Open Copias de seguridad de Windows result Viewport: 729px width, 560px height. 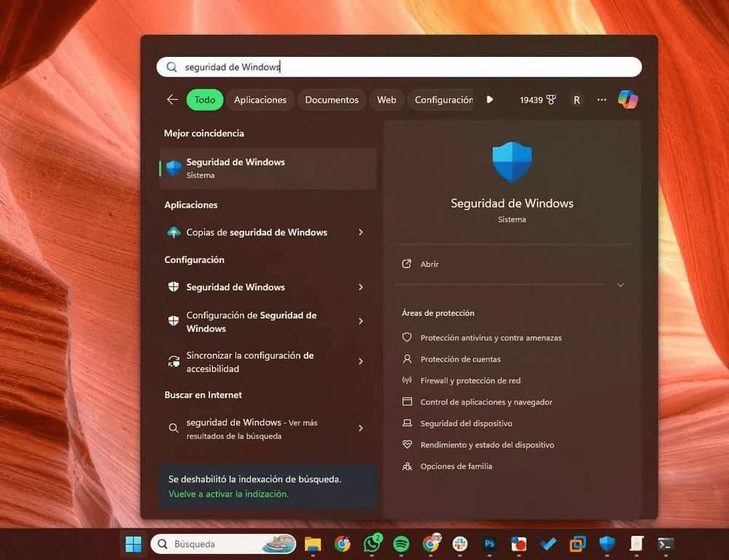[257, 232]
